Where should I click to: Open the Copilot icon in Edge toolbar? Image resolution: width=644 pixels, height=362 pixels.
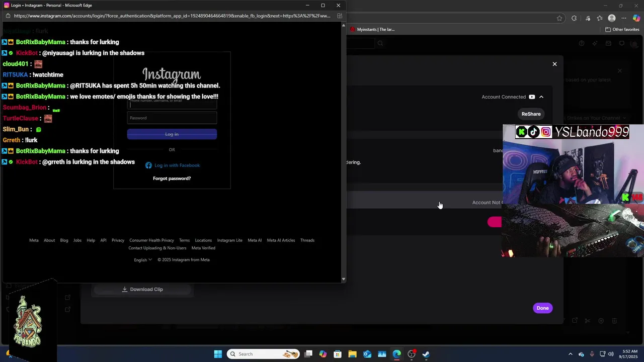(636, 18)
